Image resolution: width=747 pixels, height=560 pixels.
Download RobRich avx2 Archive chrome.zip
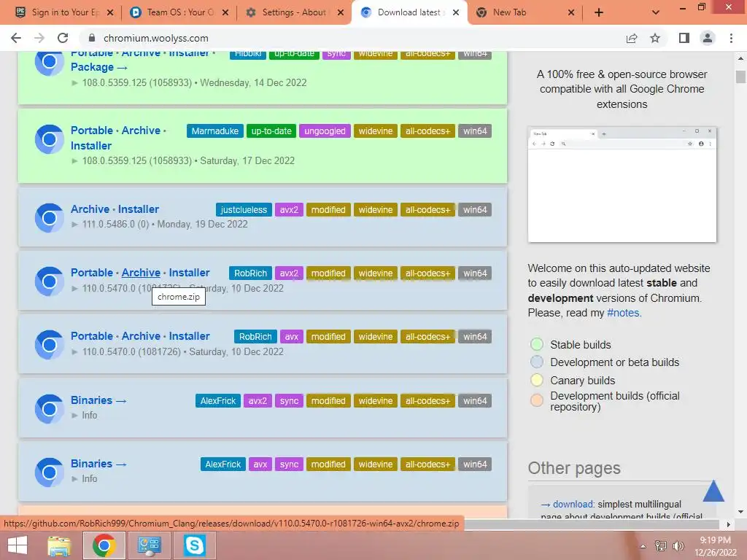pyautogui.click(x=141, y=273)
